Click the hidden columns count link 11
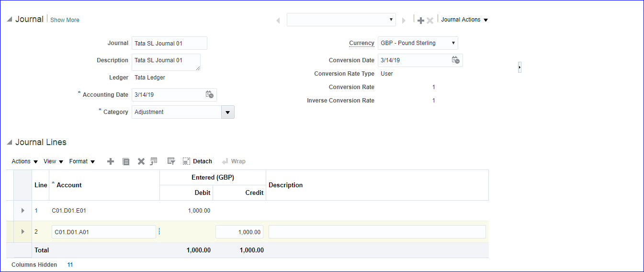 [x=70, y=265]
